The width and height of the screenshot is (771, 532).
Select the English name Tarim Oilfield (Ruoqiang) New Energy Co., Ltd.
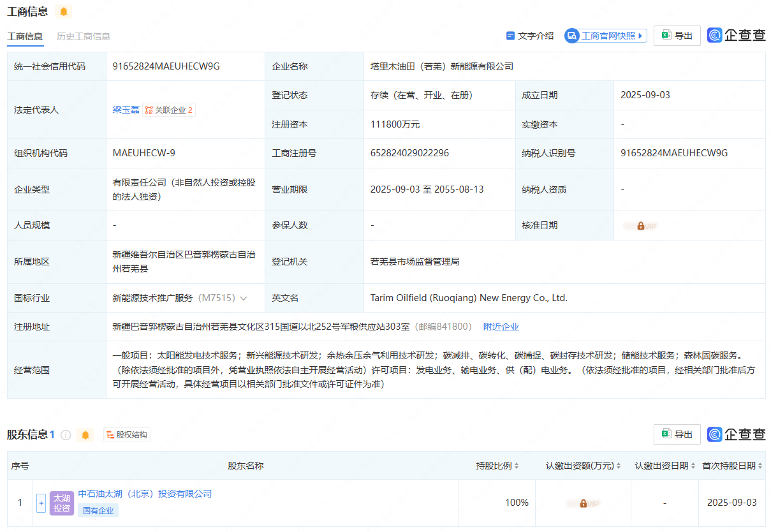tap(469, 298)
